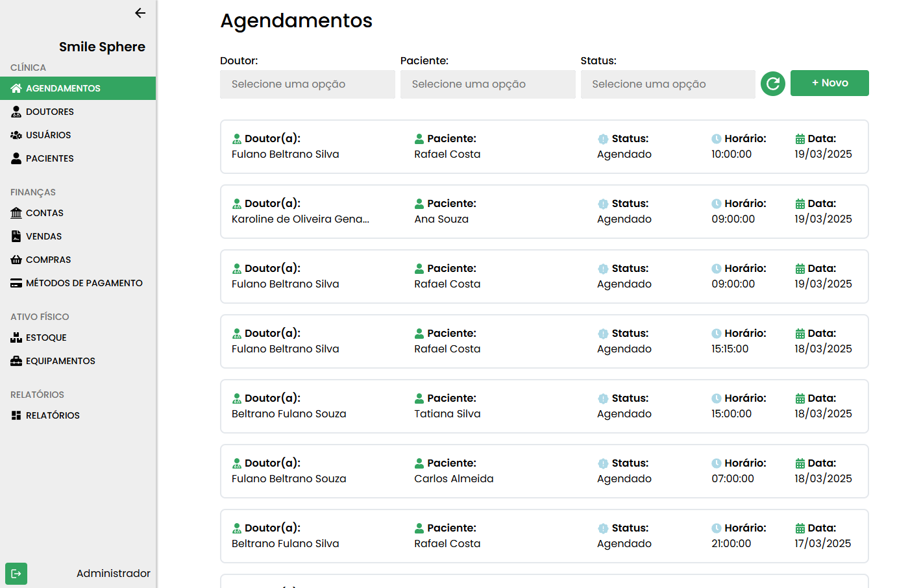
Task: Open the Karoline de Oliveira appointment card
Action: pos(544,212)
